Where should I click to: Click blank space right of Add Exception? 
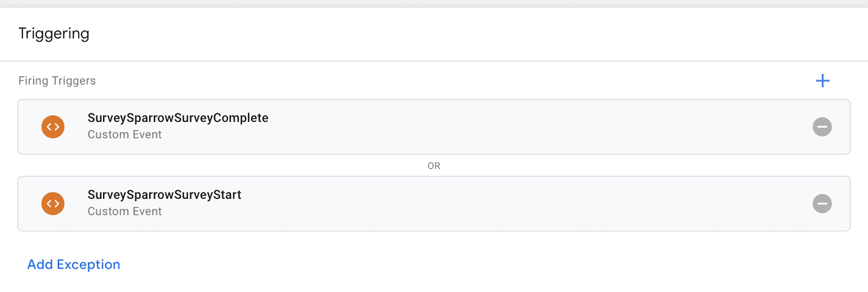[434, 264]
